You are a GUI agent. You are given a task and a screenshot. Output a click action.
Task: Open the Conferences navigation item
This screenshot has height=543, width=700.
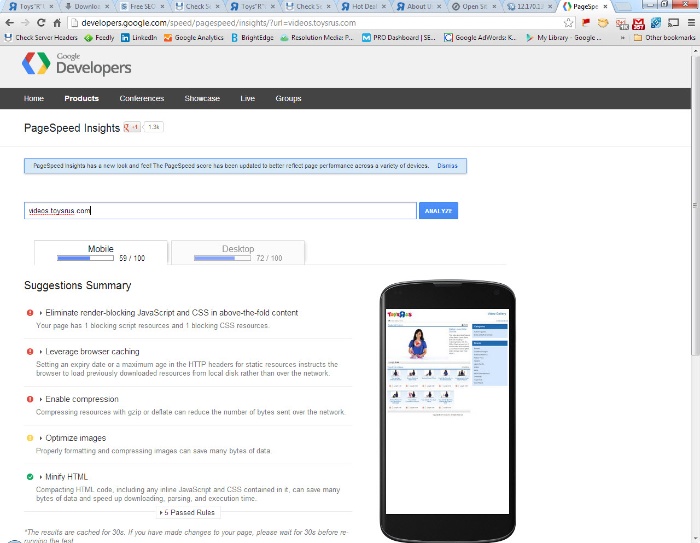tap(141, 99)
